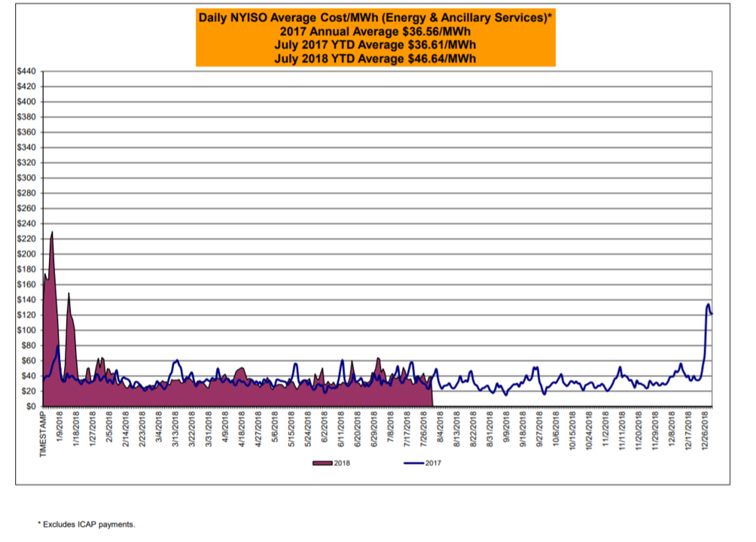This screenshot has height=542, width=756.
Task: Click the 12/26/2018 date label
Action: pyautogui.click(x=704, y=433)
